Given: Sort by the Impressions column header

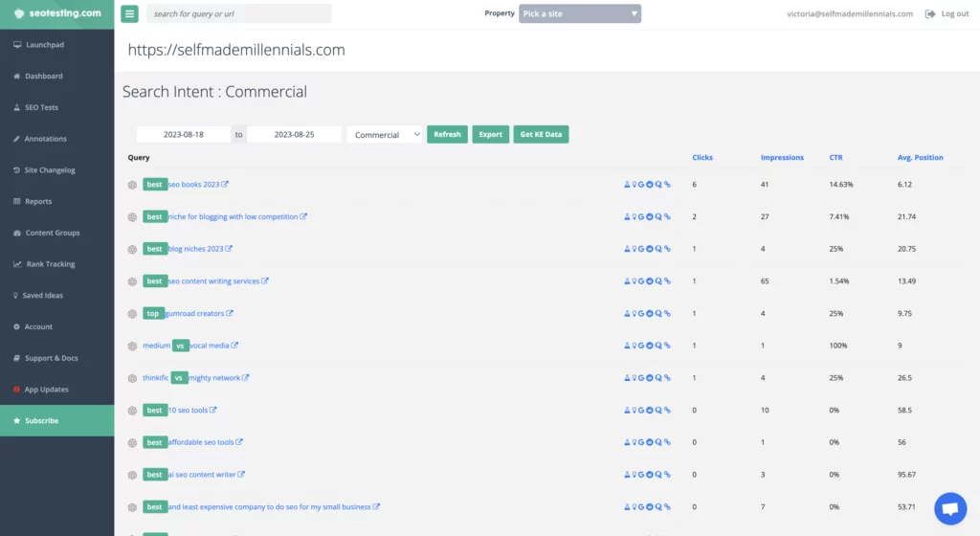Looking at the screenshot, I should [x=782, y=157].
